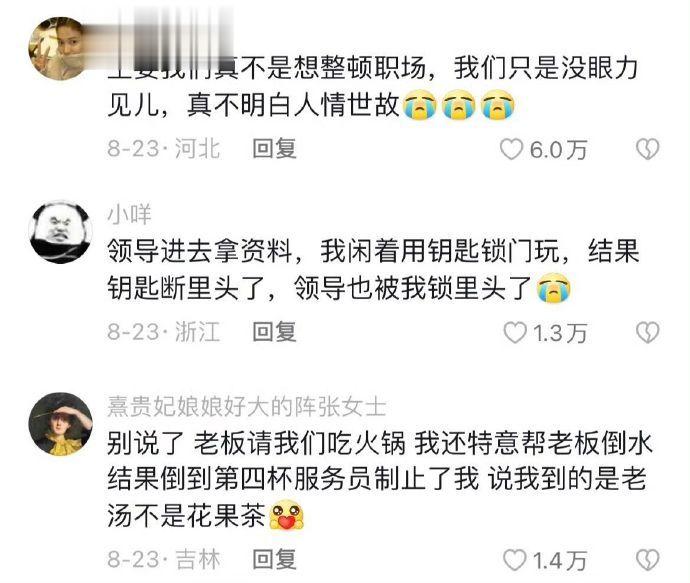Select the comment text about pouring hotpot broth
The image size is (690, 583).
pos(379,479)
